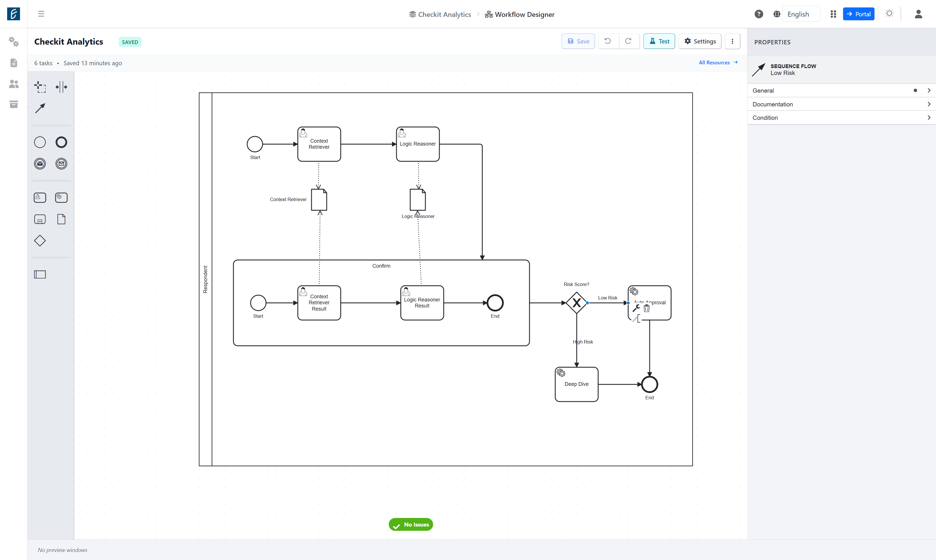Activate the create/remove space tool
The height and width of the screenshot is (560, 936).
(x=61, y=87)
